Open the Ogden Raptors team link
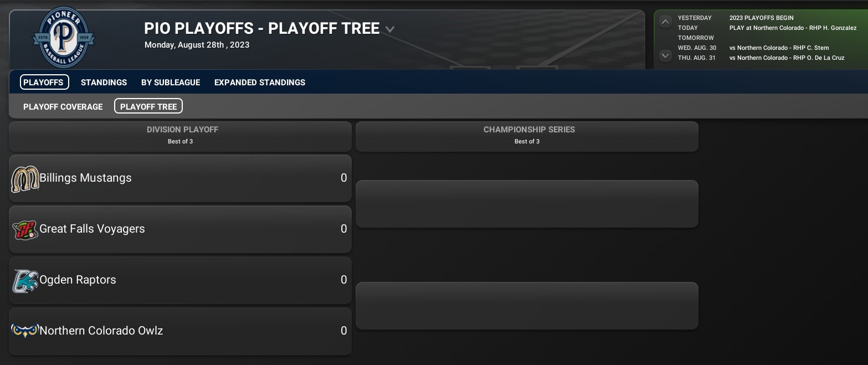Image resolution: width=868 pixels, height=365 pixels. (78, 280)
